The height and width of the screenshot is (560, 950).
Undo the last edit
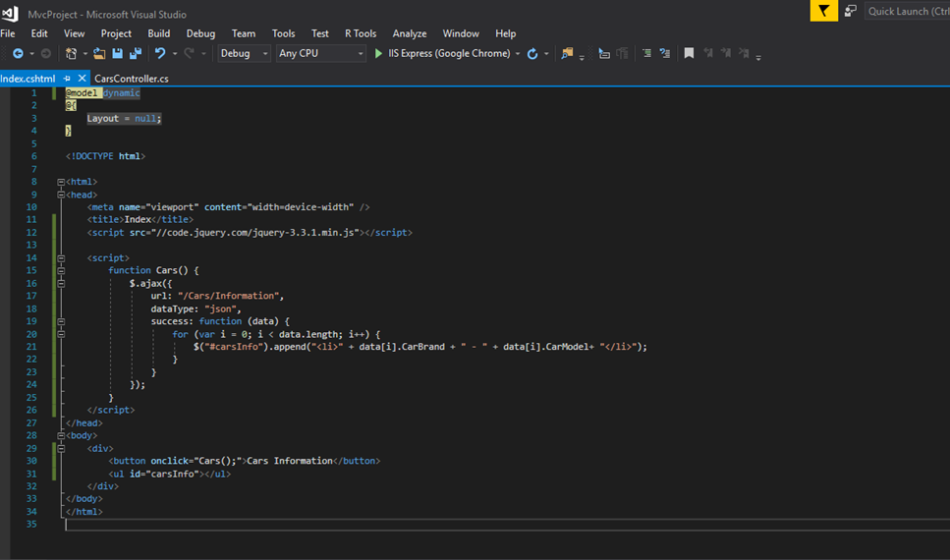[160, 53]
